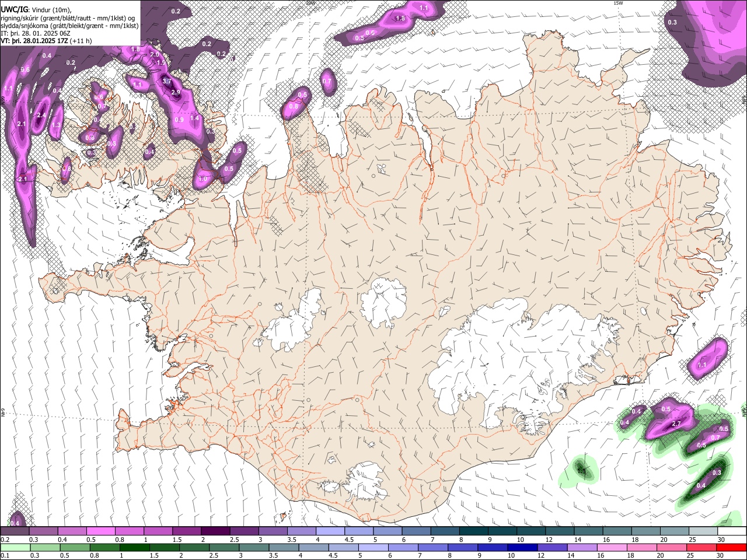Click the initial time 'IT: þri. 28. 01. 2025 06Z'
Image resolution: width=747 pixels, height=560 pixels.
point(35,33)
